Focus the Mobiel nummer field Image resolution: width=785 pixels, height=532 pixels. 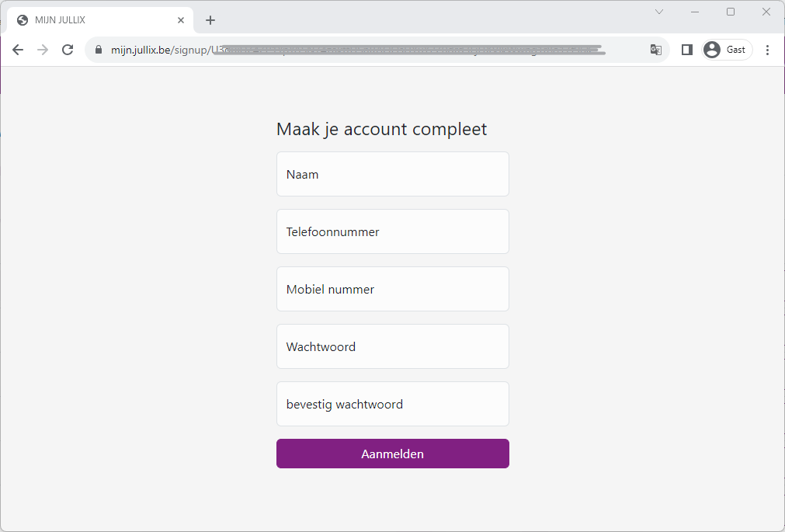pyautogui.click(x=393, y=289)
